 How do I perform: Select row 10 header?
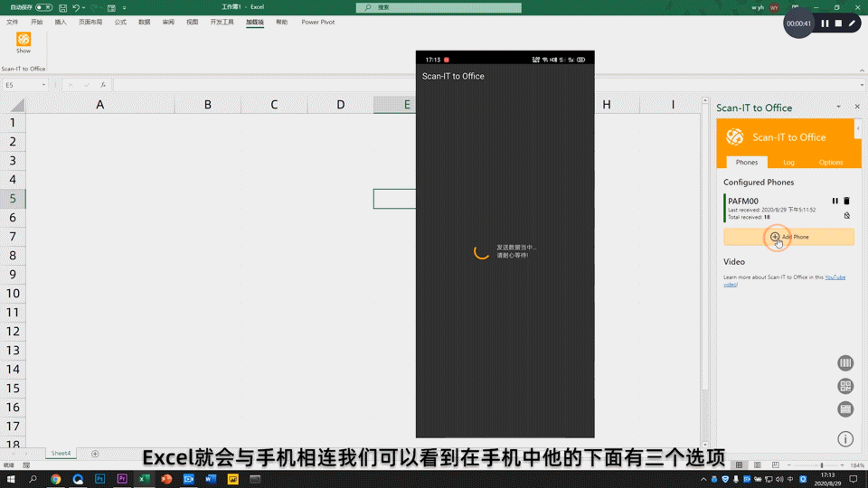point(13,293)
